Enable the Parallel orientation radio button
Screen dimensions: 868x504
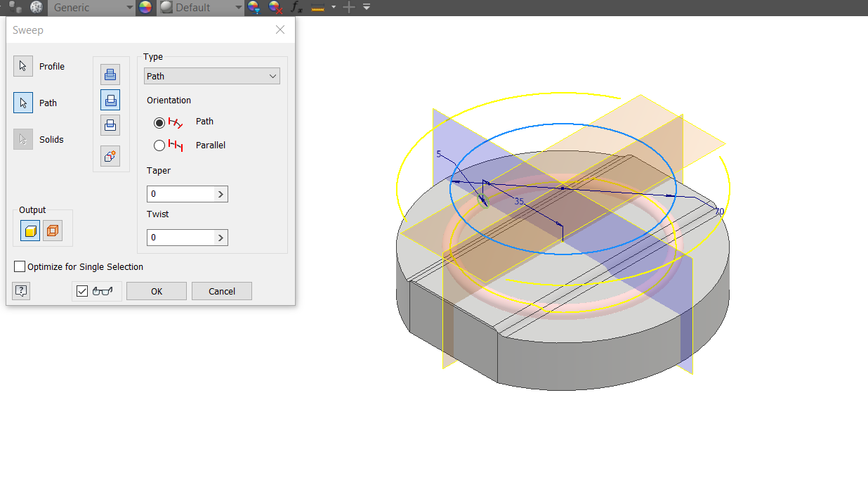159,145
